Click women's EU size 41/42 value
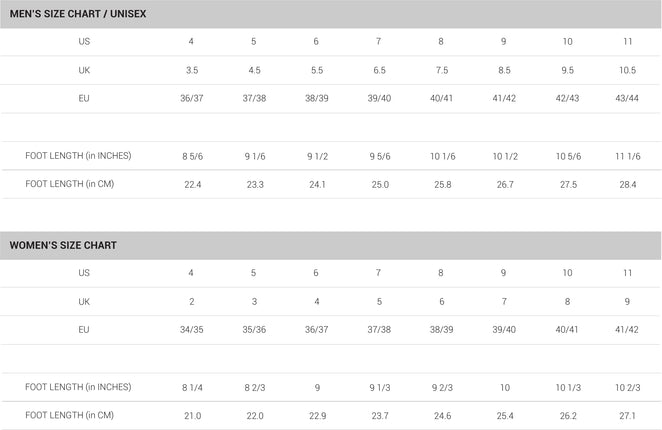 tap(627, 329)
